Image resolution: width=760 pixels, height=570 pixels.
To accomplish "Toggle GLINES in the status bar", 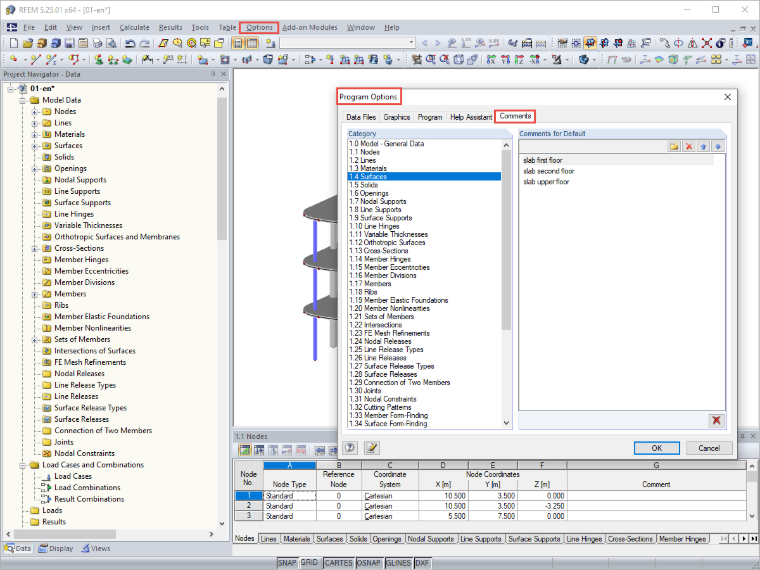I will pyautogui.click(x=398, y=563).
